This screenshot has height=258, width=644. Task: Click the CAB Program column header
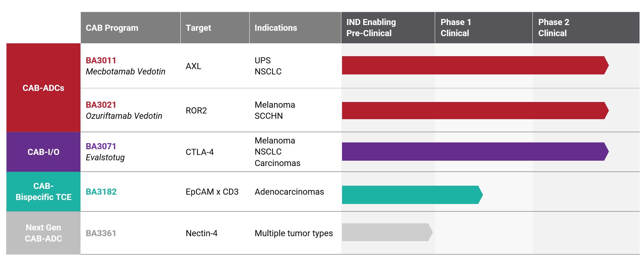(x=112, y=28)
